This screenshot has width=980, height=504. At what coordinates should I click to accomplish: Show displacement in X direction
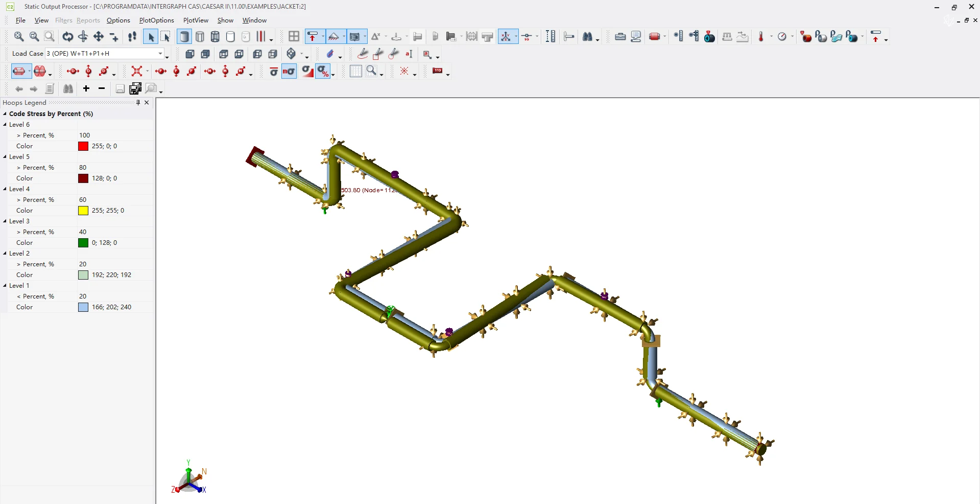[73, 71]
